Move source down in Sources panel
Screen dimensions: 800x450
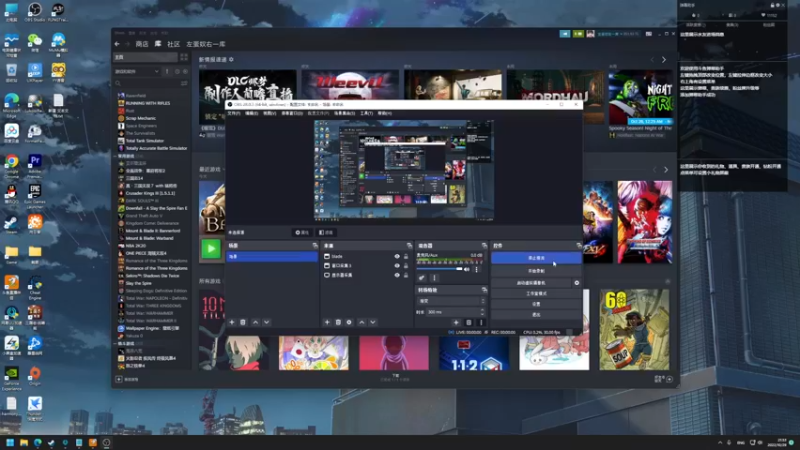(x=372, y=322)
